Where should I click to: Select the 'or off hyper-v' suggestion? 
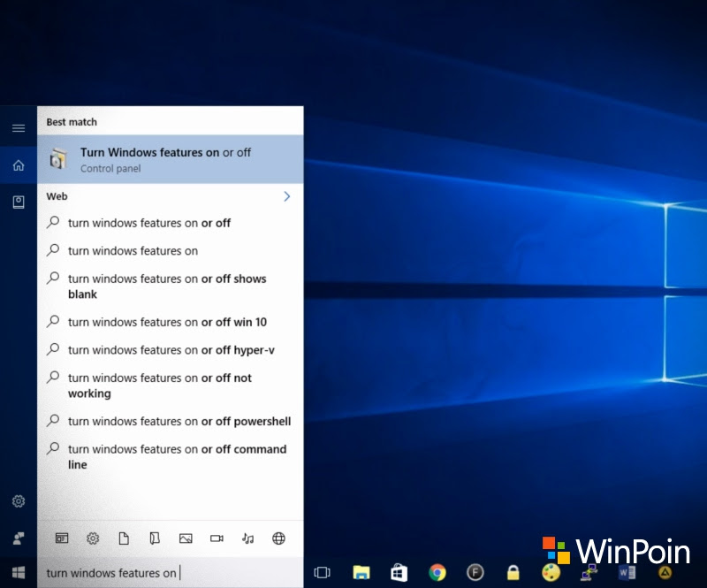pyautogui.click(x=171, y=350)
